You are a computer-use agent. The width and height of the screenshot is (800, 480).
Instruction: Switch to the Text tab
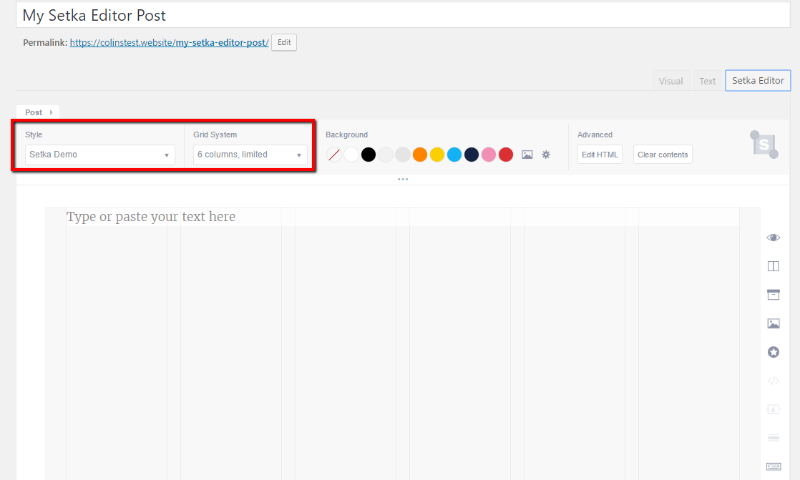point(707,81)
